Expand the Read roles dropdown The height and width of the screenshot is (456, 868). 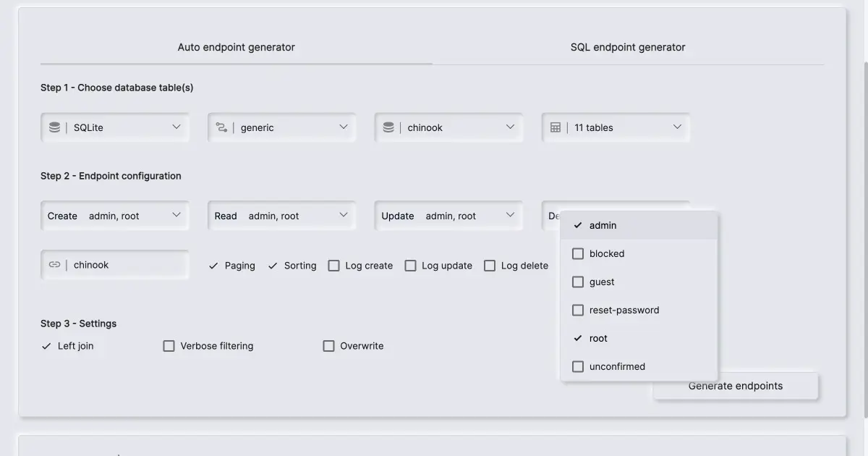(282, 216)
